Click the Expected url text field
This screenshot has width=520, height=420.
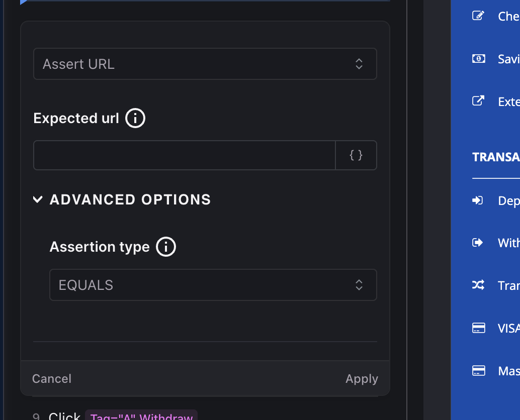pos(184,155)
